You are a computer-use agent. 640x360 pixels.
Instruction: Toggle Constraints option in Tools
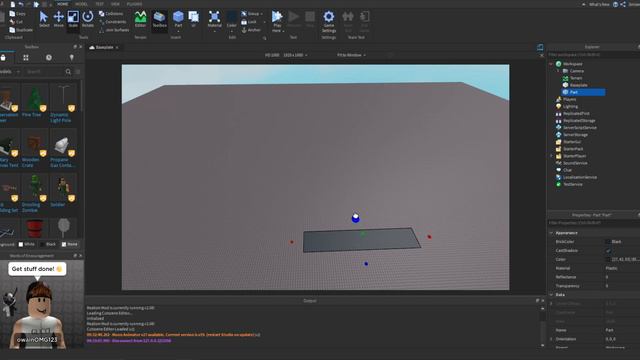112,22
